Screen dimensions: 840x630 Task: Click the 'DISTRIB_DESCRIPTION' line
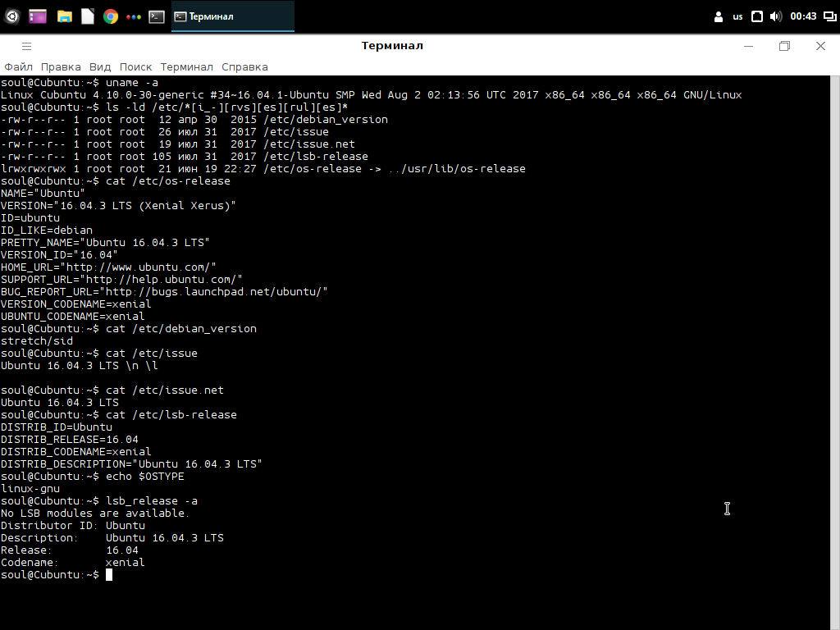[x=131, y=464]
